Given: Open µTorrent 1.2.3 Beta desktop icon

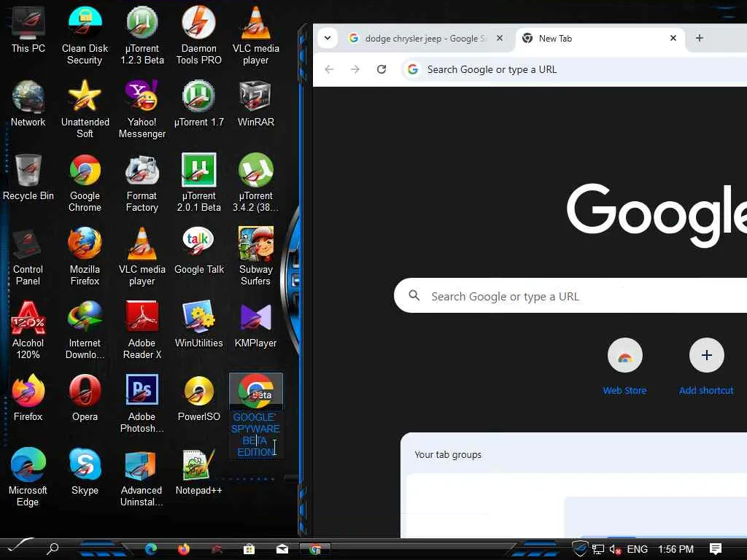Looking at the screenshot, I should 142,34.
